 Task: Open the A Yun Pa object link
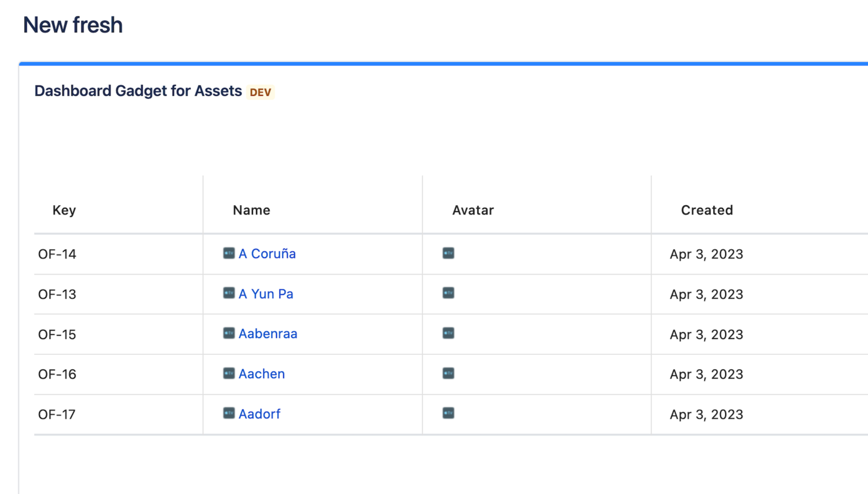click(x=266, y=294)
